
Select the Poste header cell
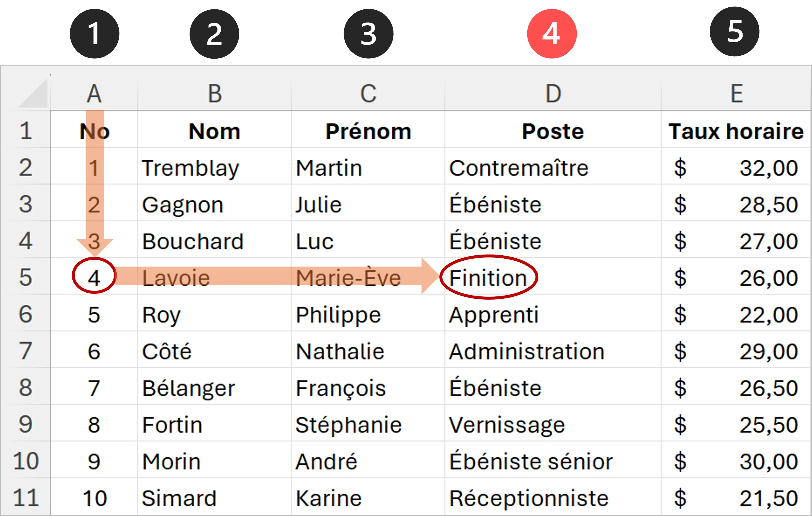[553, 131]
